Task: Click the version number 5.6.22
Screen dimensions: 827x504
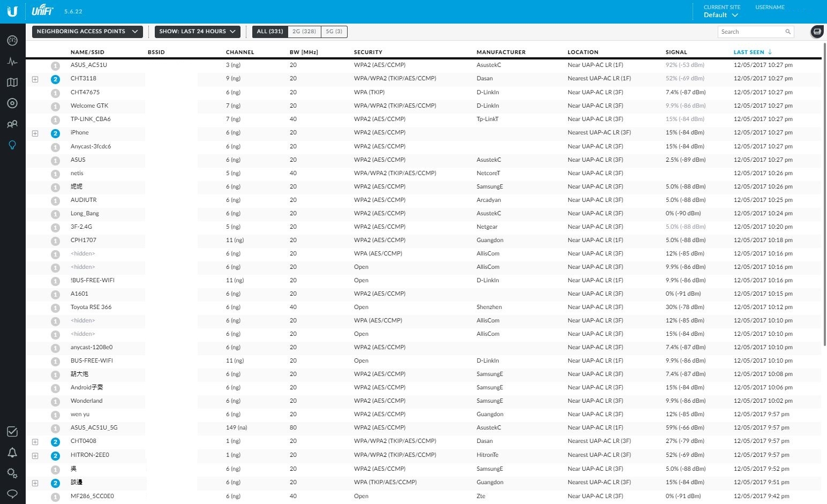Action: [x=73, y=11]
